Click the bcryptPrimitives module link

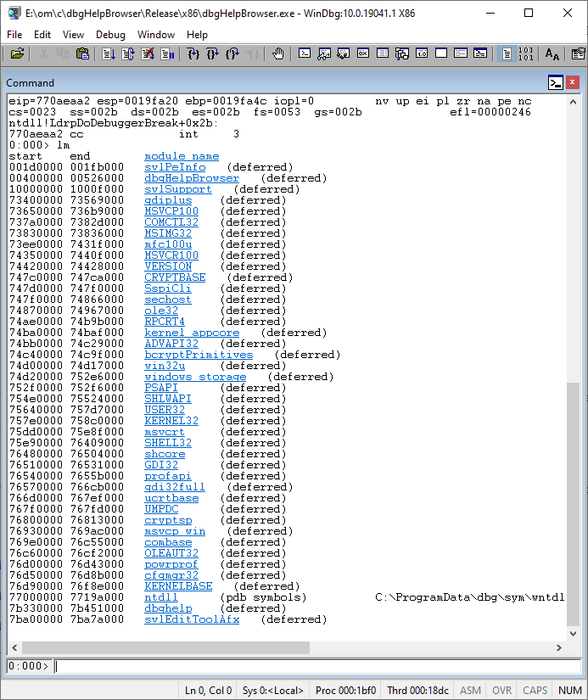point(199,355)
